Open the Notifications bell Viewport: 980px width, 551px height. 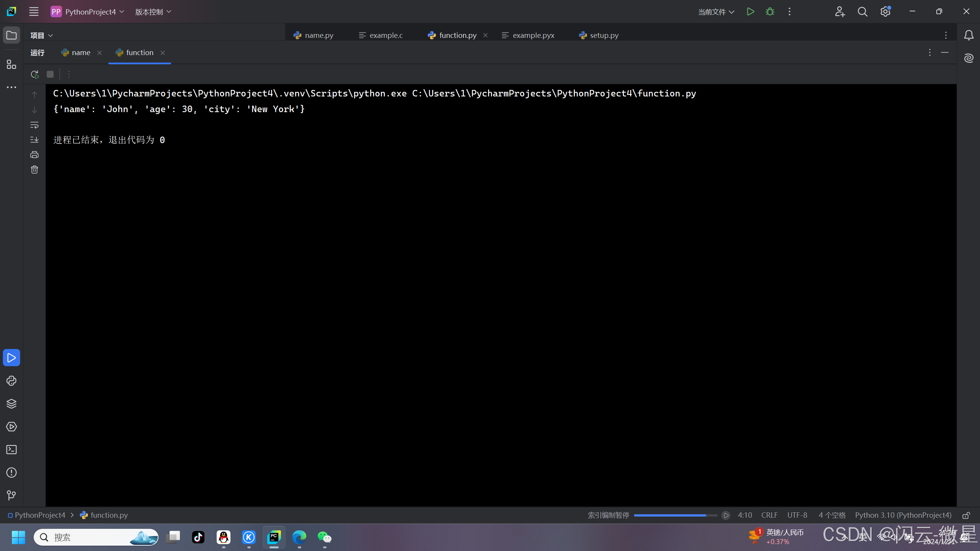(x=969, y=35)
